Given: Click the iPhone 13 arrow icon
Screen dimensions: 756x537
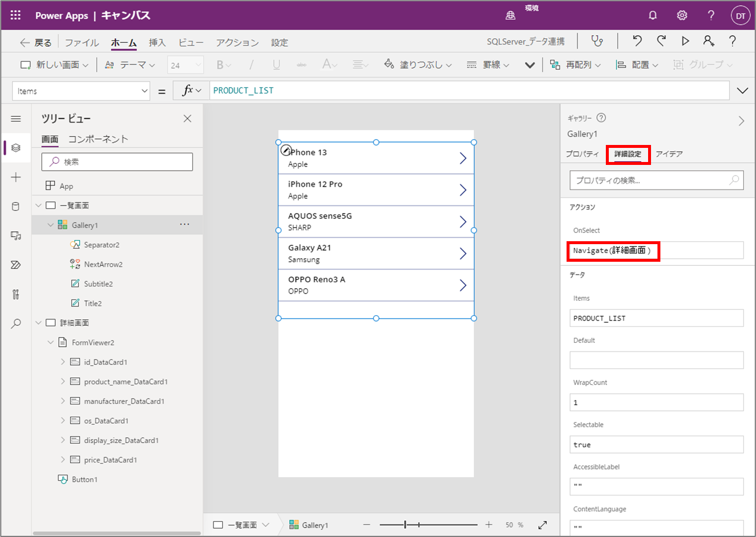Looking at the screenshot, I should click(x=463, y=158).
